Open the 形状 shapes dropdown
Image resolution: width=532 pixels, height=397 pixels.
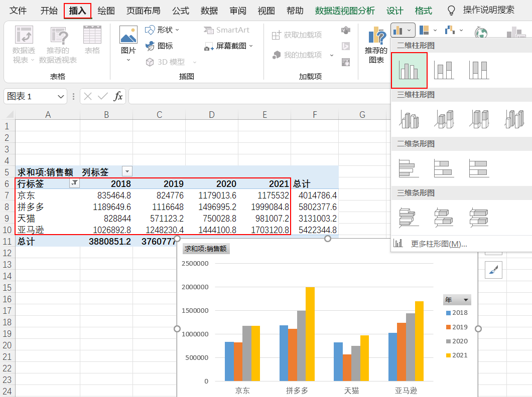click(162, 30)
